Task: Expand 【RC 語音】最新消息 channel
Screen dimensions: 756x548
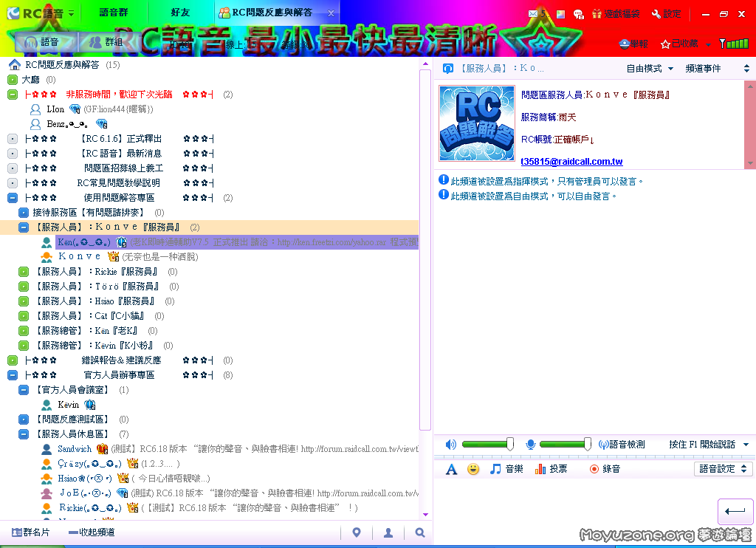Action: pos(13,154)
